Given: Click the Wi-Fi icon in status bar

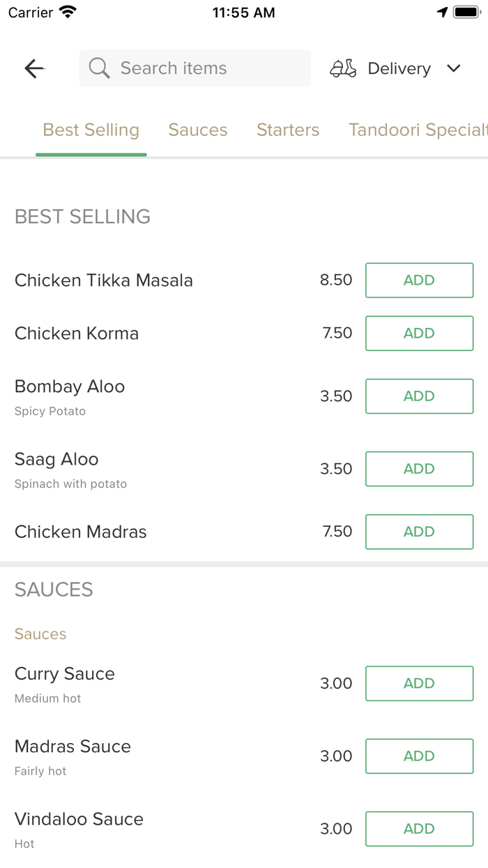Looking at the screenshot, I should (x=66, y=11).
